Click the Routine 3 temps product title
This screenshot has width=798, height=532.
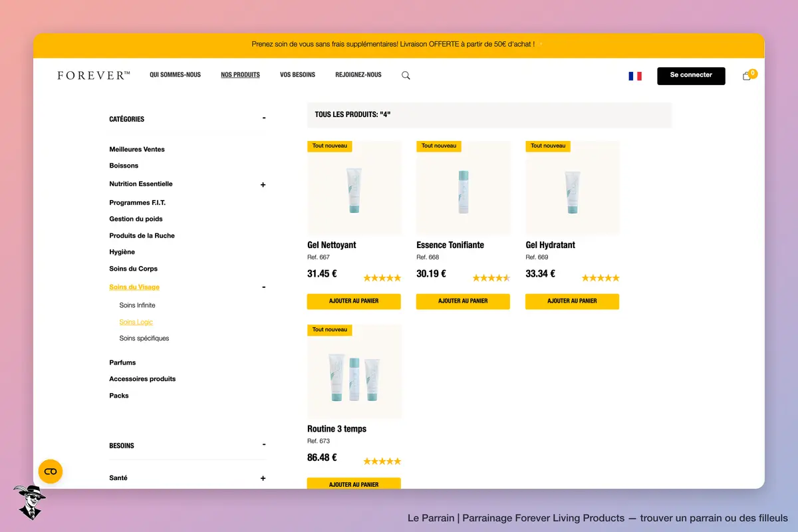click(x=336, y=429)
